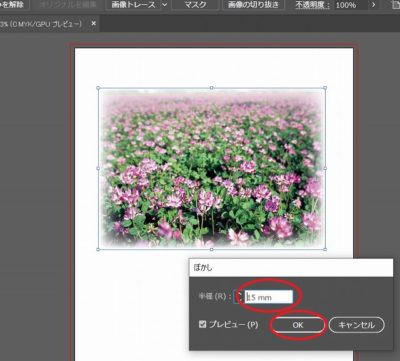The width and height of the screenshot is (400, 361).
Task: Open the 不透明度 panel link
Action: click(312, 5)
